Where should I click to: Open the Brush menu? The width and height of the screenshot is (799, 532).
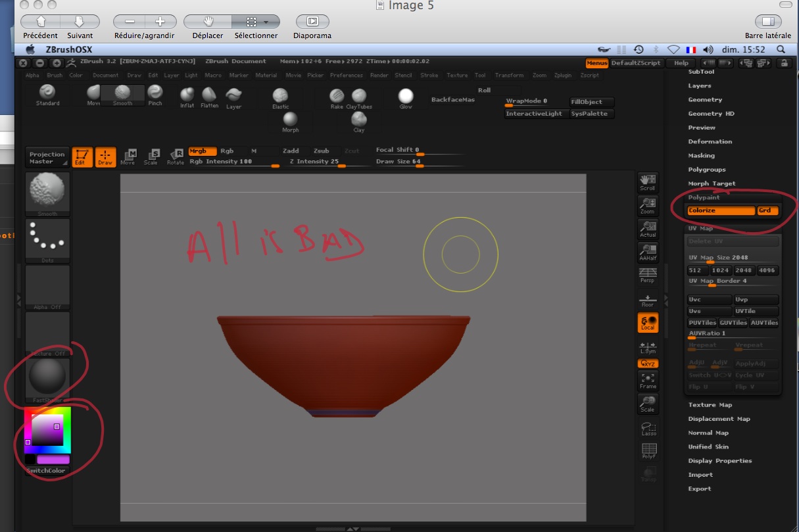55,76
